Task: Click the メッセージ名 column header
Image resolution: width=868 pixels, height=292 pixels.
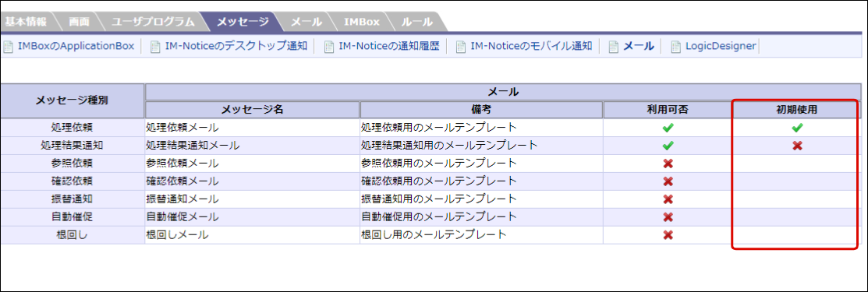Action: [253, 110]
